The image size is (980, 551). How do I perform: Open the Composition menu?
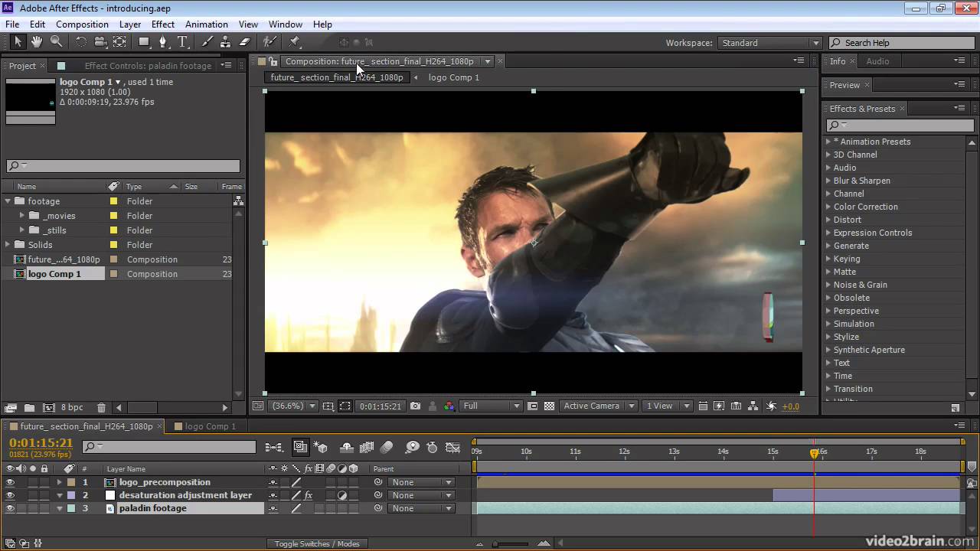pos(82,24)
